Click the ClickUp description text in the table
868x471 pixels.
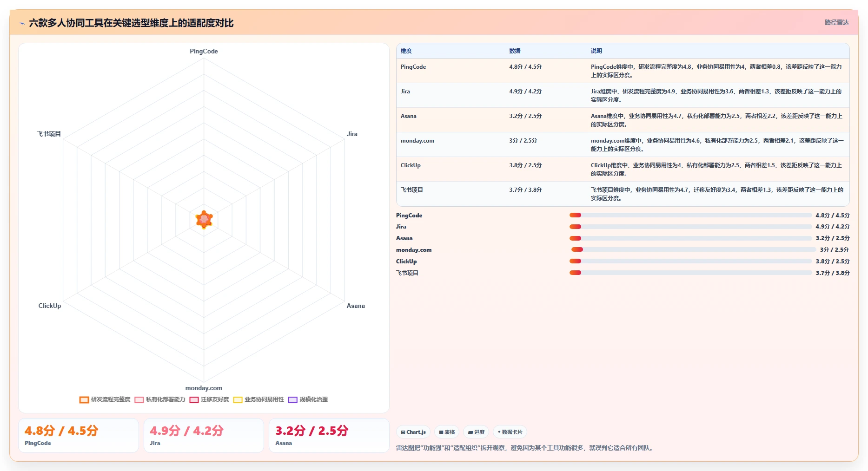pos(716,169)
